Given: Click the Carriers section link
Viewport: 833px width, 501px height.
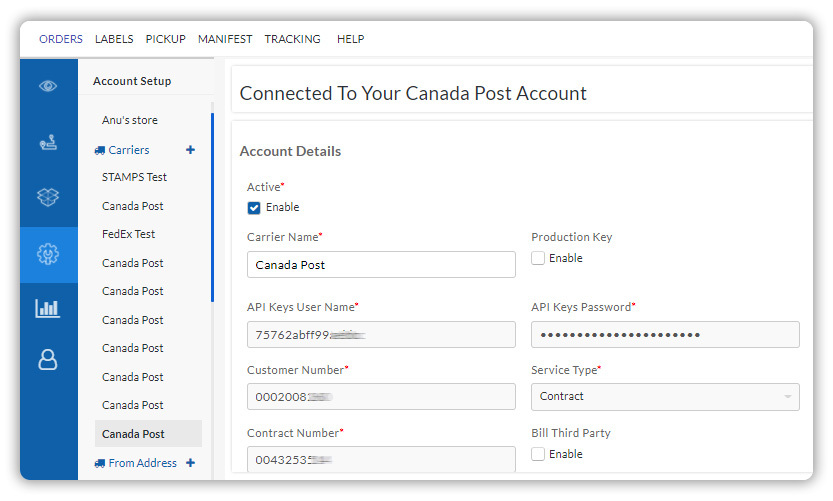Looking at the screenshot, I should [x=129, y=150].
